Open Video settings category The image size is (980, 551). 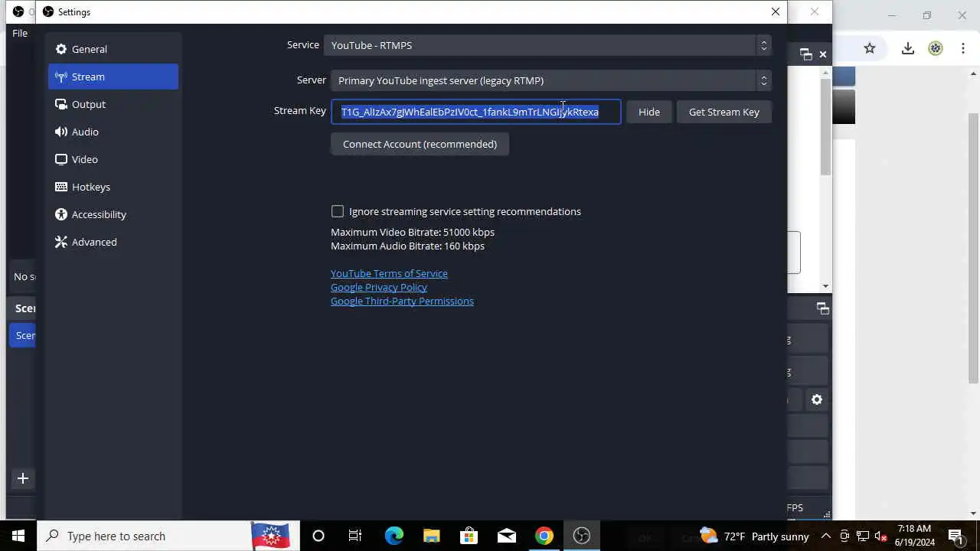tap(113, 159)
